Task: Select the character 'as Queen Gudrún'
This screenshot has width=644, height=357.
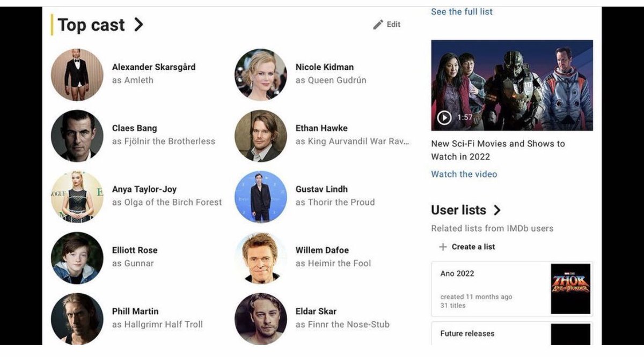Action: (331, 80)
